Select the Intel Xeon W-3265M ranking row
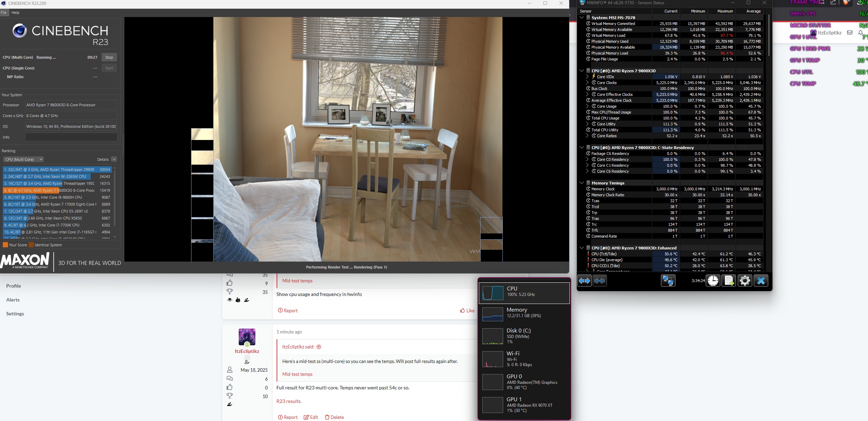Viewport: 868px width, 421px height. (57, 176)
